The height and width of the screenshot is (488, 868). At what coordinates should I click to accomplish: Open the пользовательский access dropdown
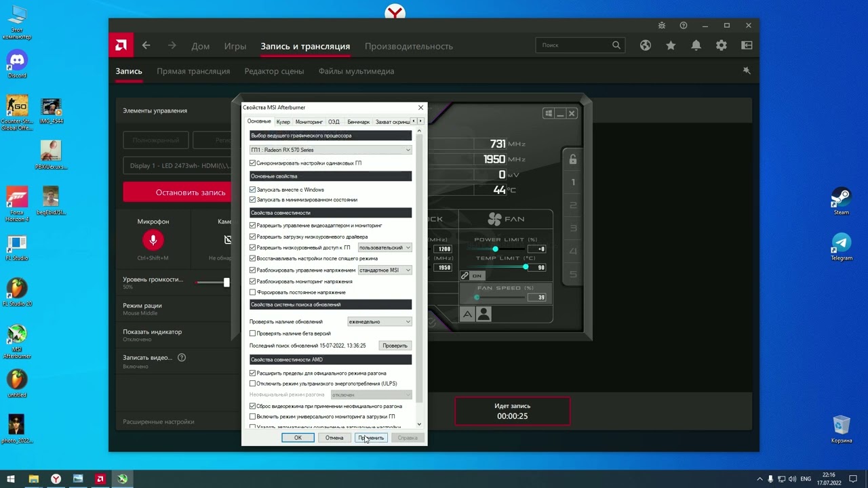coord(384,247)
